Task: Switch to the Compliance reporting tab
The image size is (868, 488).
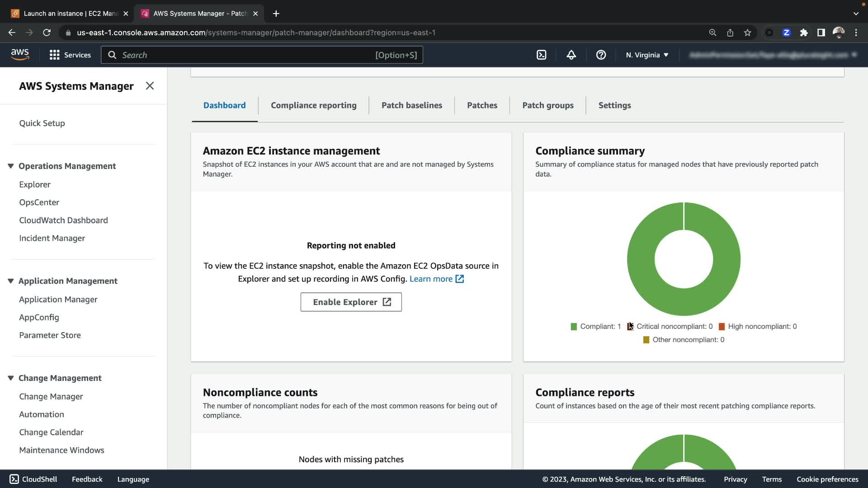Action: (x=313, y=105)
